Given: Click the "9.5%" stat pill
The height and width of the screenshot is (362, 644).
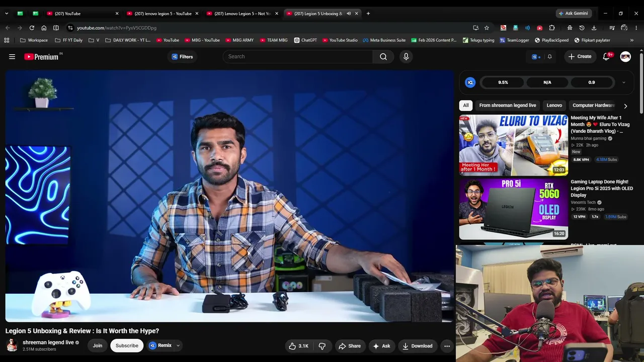Looking at the screenshot, I should click(503, 82).
